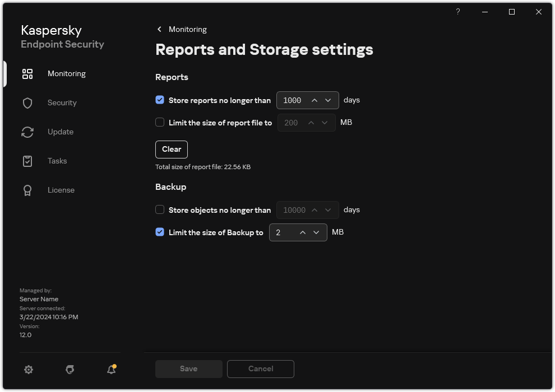This screenshot has width=555, height=392.
Task: Enable Limit the size of report file
Action: (160, 122)
